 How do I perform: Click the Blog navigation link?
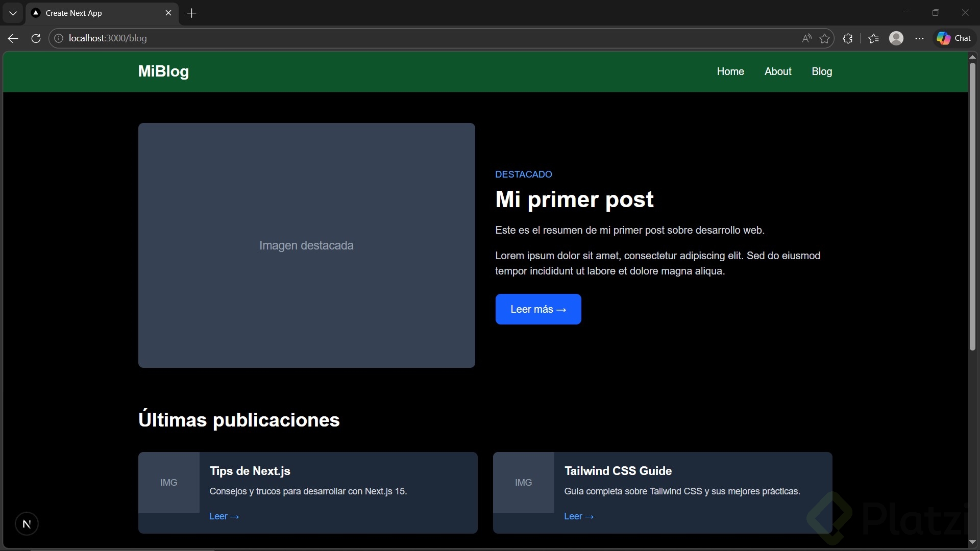pyautogui.click(x=821, y=71)
